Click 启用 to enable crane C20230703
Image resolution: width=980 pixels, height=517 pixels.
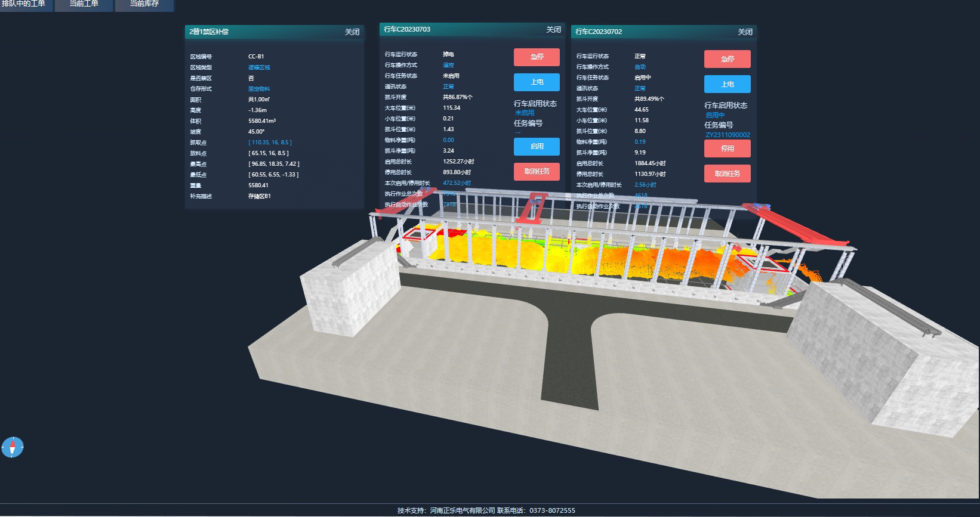click(537, 146)
